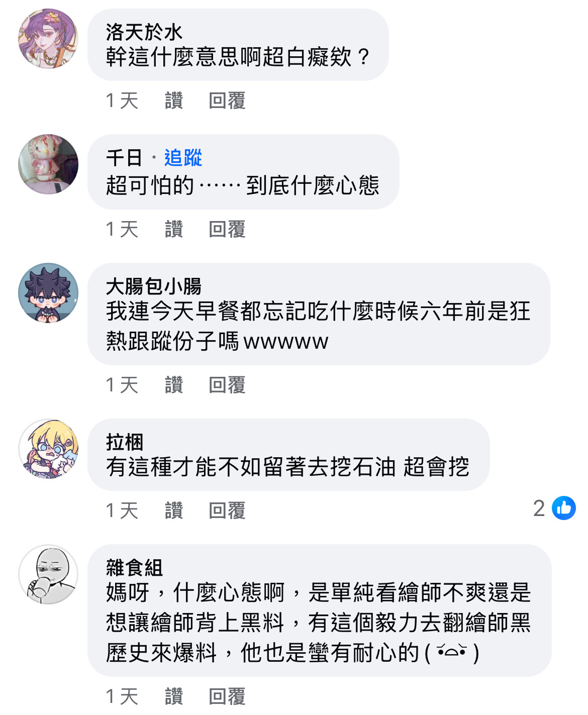Follow 千日 via the 追蹤 link
Screen dimensions: 588x715
point(183,158)
